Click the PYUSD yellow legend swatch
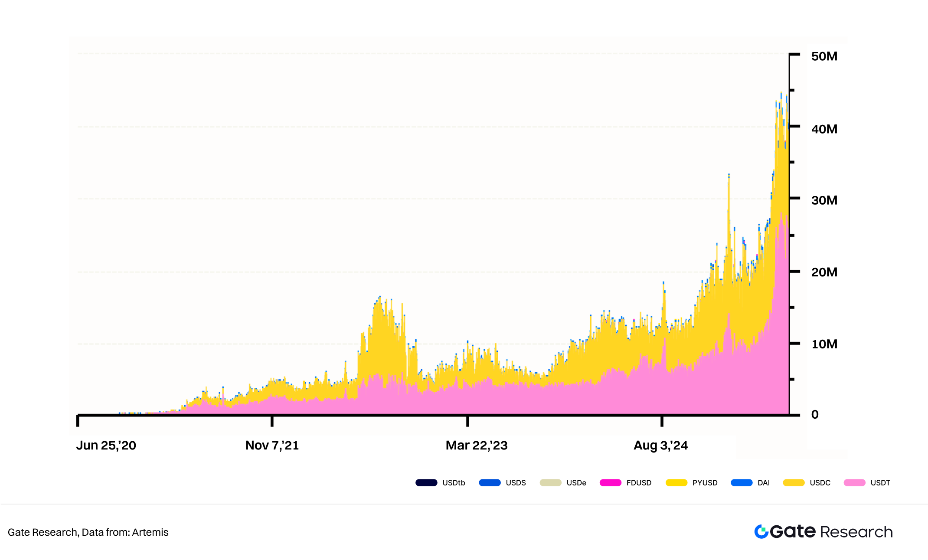Viewport: 928px width, 560px height. (676, 483)
